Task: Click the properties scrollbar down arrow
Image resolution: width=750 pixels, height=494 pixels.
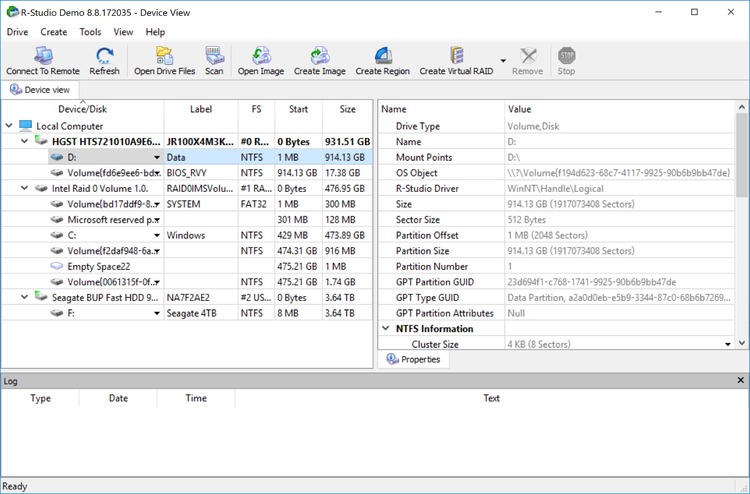Action: click(x=741, y=343)
